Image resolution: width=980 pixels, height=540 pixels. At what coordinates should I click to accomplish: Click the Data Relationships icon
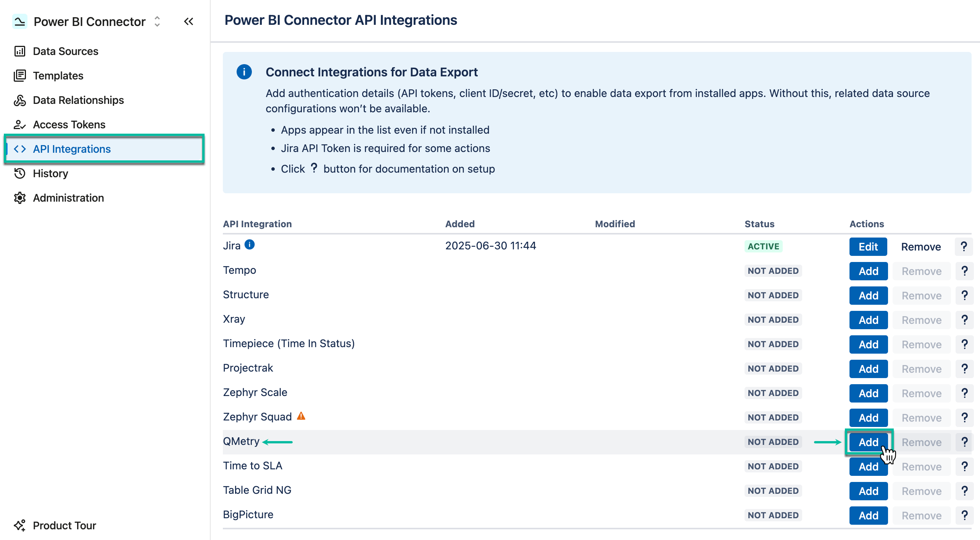point(20,100)
